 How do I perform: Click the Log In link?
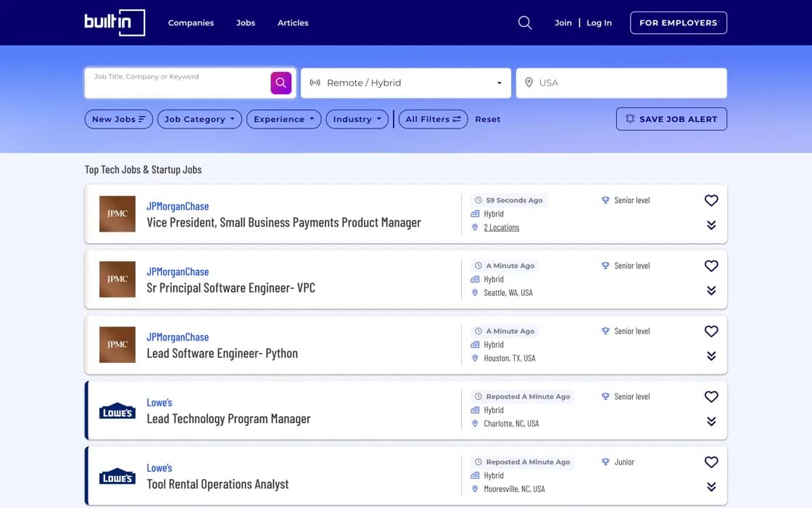tap(599, 22)
